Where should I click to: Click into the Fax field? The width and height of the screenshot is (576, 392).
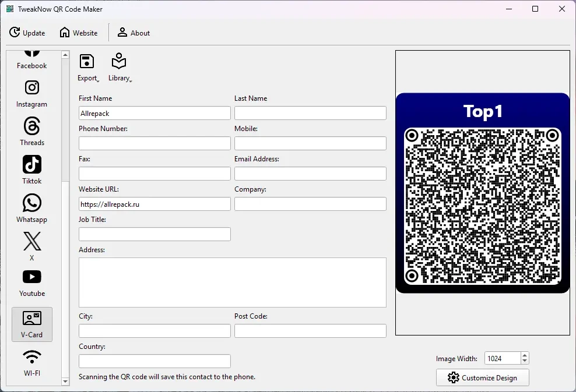pyautogui.click(x=154, y=174)
